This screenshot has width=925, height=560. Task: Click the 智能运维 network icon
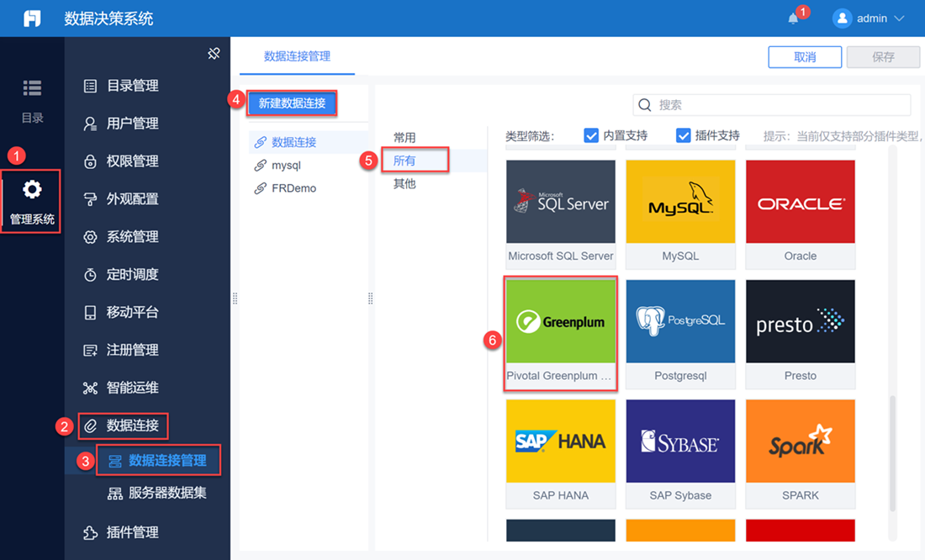coord(90,388)
